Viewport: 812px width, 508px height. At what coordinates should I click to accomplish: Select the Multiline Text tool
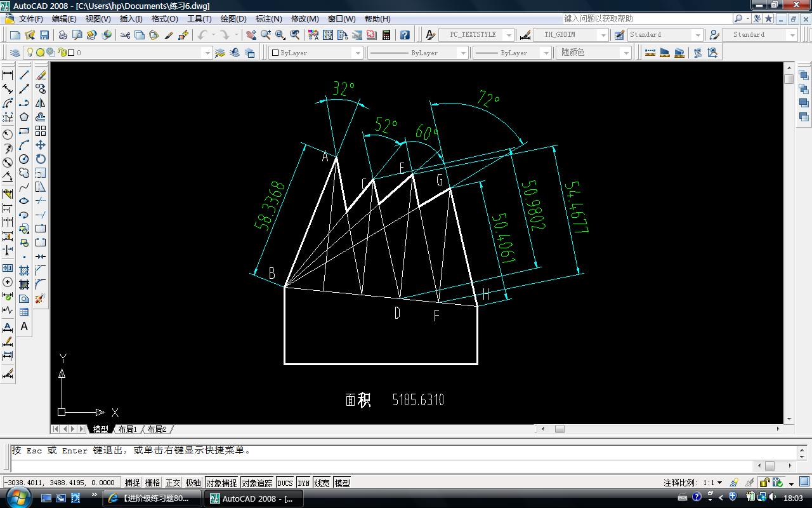click(24, 326)
